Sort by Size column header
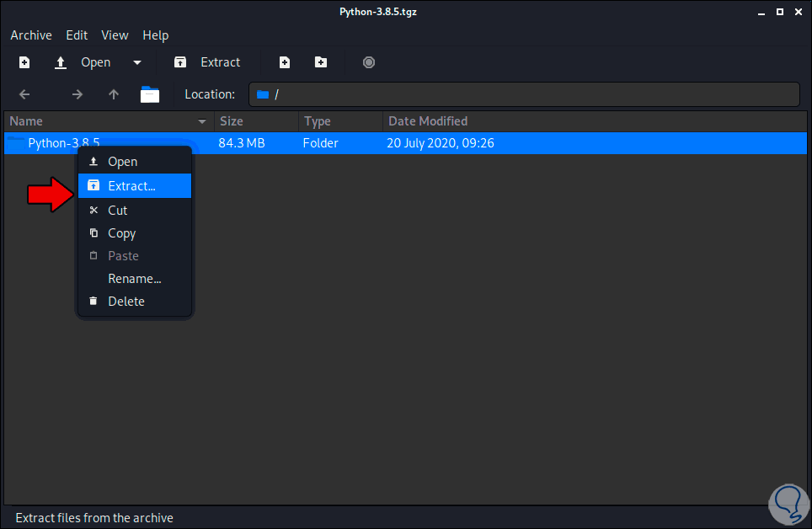This screenshot has width=812, height=529. click(256, 121)
